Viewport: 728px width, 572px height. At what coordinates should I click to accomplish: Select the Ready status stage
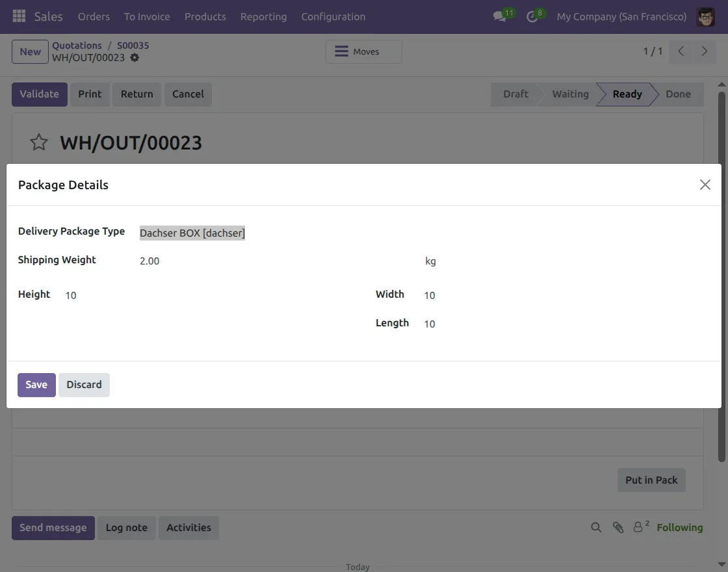coord(627,94)
